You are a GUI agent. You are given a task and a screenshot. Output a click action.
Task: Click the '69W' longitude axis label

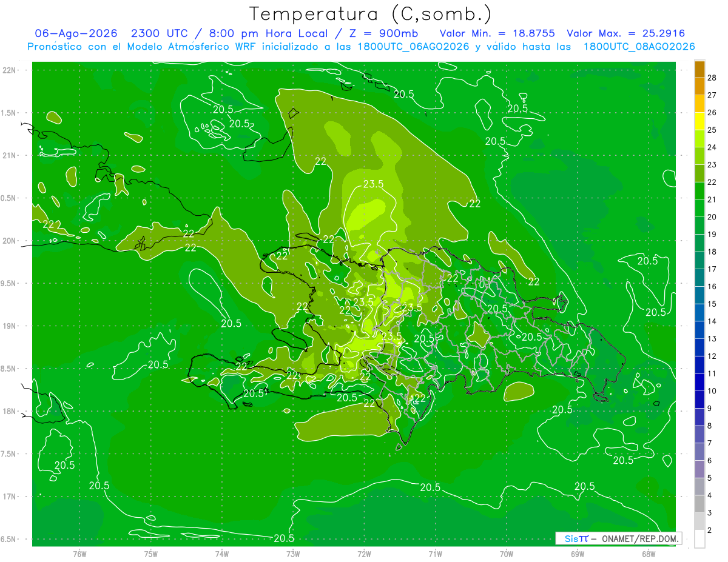tap(578, 554)
